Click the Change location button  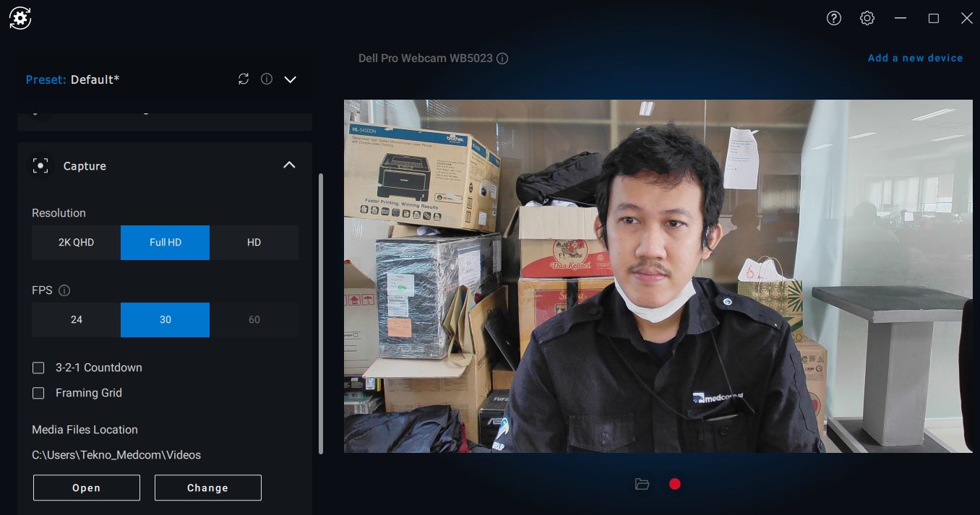coord(208,488)
